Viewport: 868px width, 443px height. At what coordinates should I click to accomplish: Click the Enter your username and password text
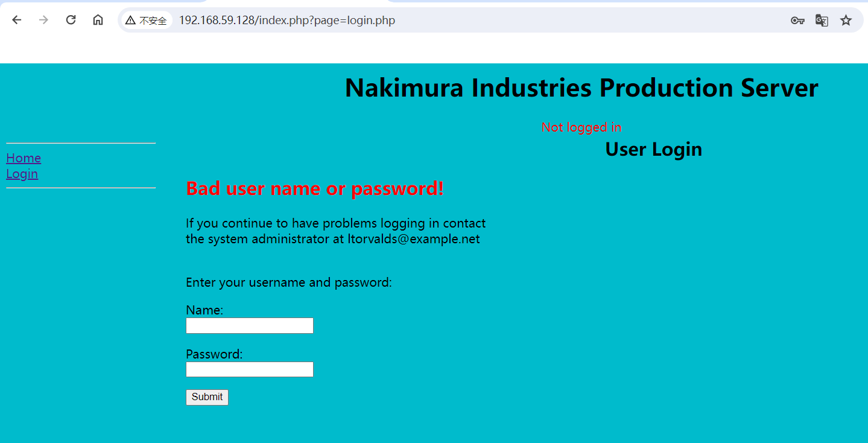click(x=289, y=282)
